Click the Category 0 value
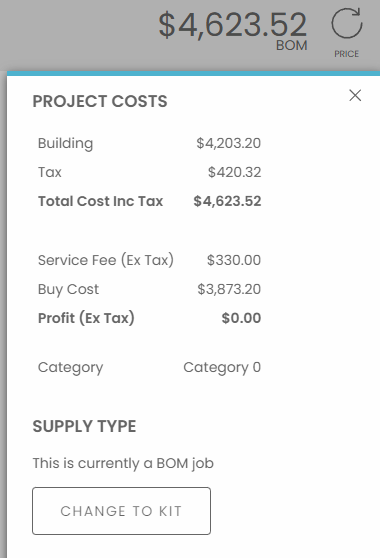Screen dimensions: 380x558 [x=222, y=367]
